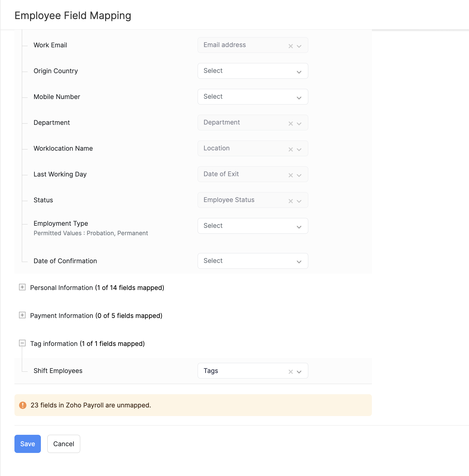Click the Save button

[28, 444]
